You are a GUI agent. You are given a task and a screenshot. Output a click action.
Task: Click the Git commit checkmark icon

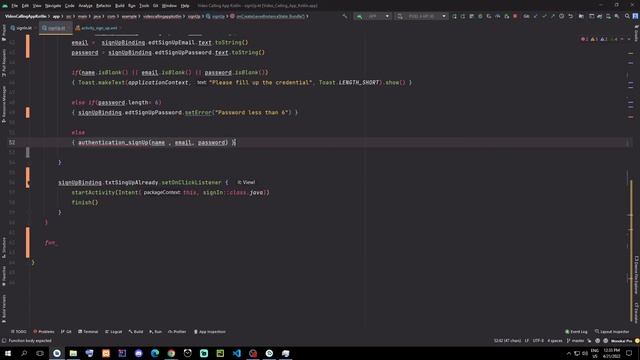(x=544, y=16)
